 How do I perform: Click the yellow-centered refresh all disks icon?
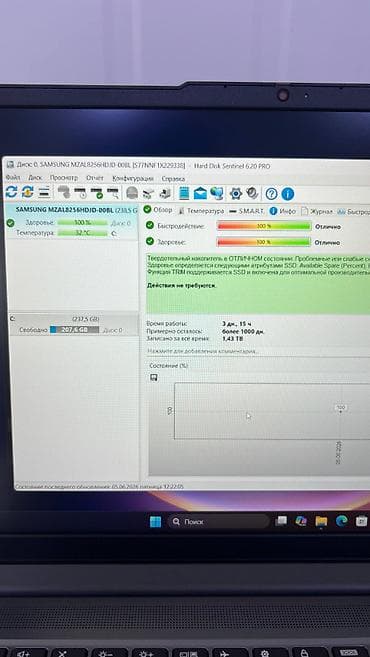point(28,192)
